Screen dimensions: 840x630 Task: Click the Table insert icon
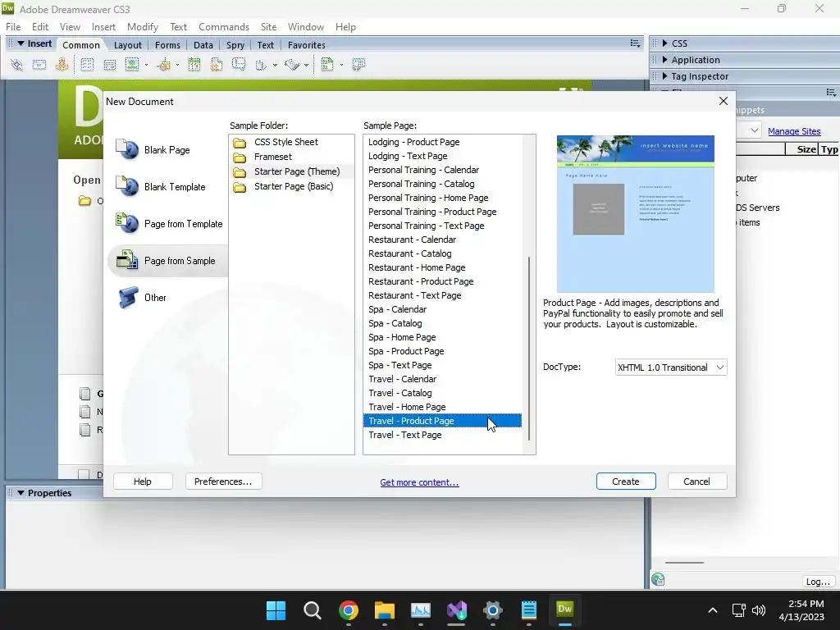click(x=87, y=65)
